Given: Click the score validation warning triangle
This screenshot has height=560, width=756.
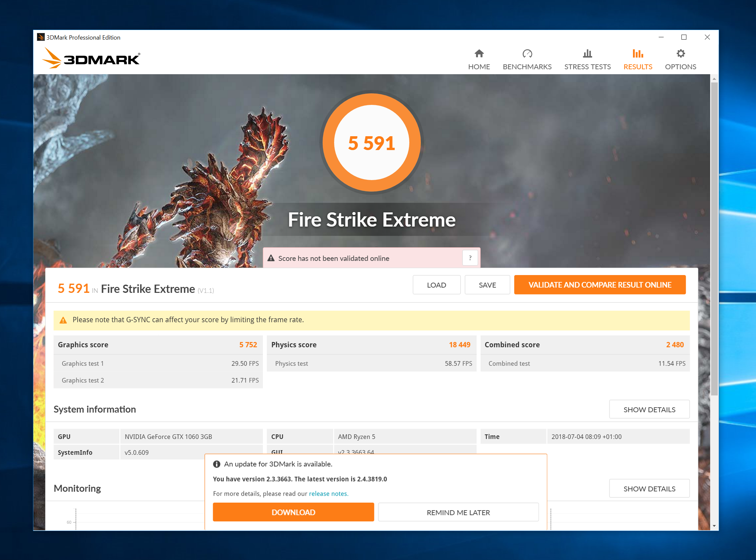Looking at the screenshot, I should tap(271, 258).
